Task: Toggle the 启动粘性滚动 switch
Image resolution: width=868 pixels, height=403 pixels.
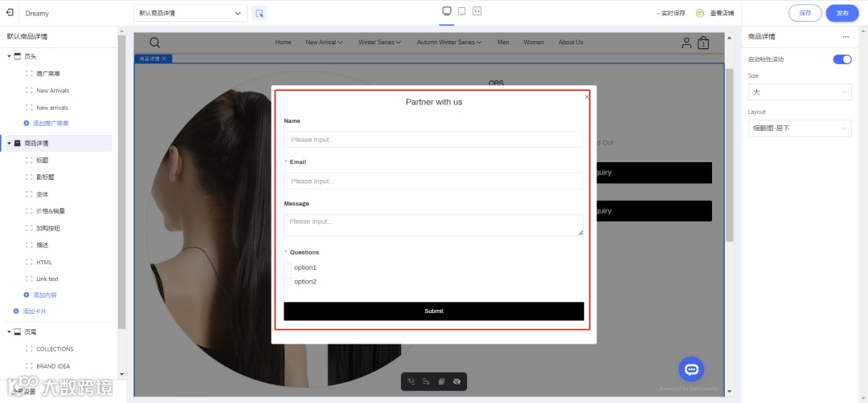Action: (x=842, y=59)
